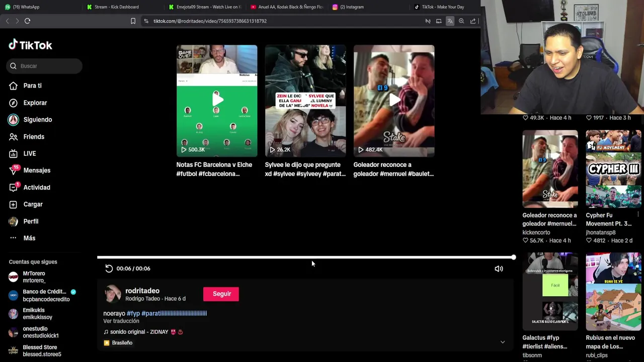Click the jhonatansp8 author name
The width and height of the screenshot is (644, 362).
pos(600,233)
